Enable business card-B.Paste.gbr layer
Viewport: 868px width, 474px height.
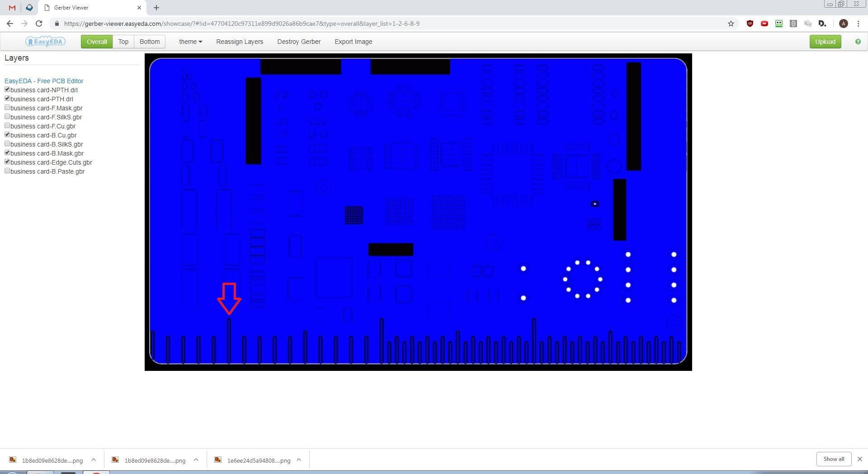7,171
